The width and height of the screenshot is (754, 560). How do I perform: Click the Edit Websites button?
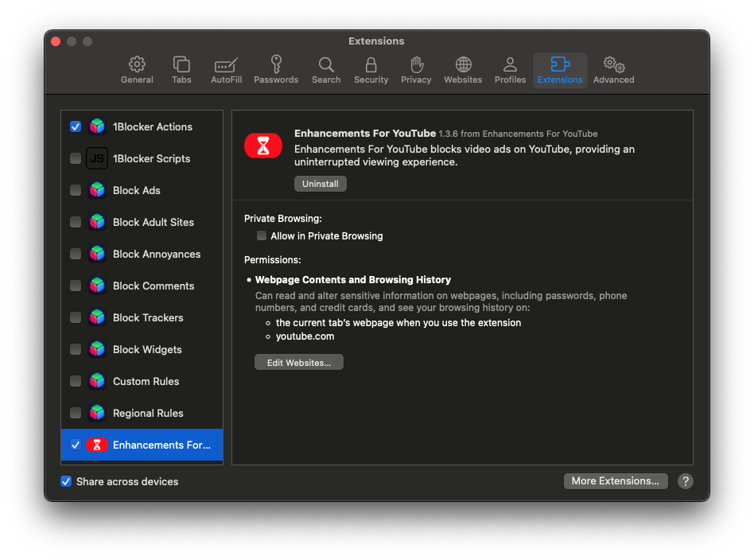pyautogui.click(x=298, y=362)
